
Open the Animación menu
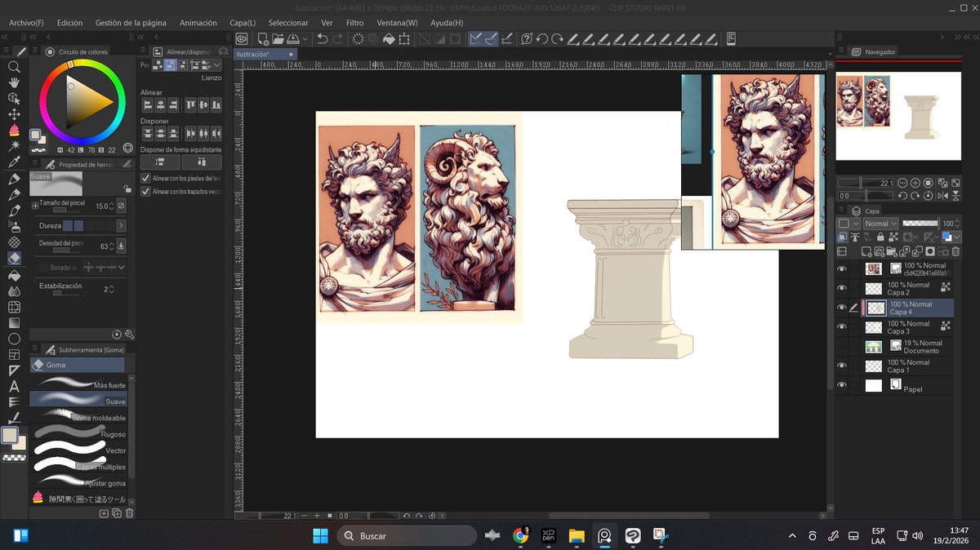point(198,23)
